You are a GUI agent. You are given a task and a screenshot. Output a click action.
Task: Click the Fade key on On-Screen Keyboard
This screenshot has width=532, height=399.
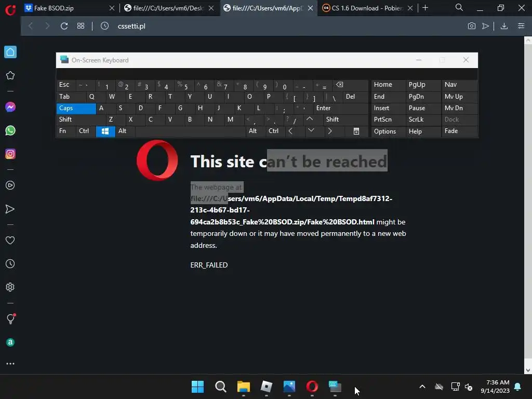click(459, 131)
